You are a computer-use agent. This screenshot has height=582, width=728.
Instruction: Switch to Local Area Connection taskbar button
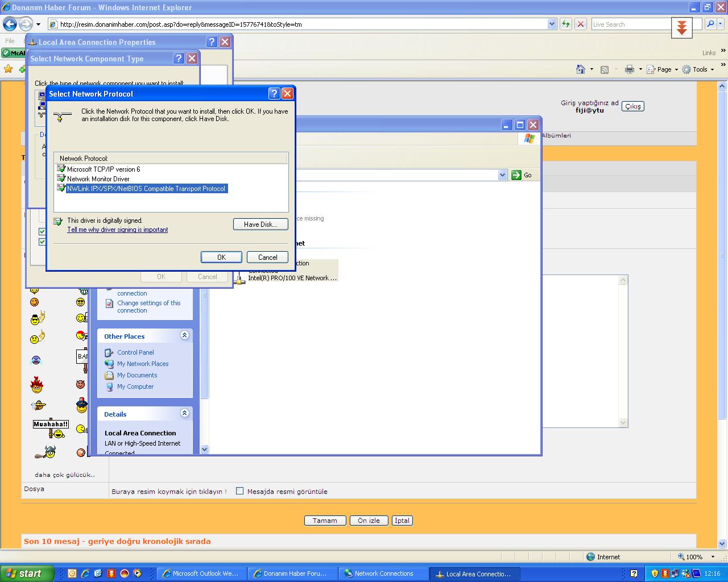[475, 573]
